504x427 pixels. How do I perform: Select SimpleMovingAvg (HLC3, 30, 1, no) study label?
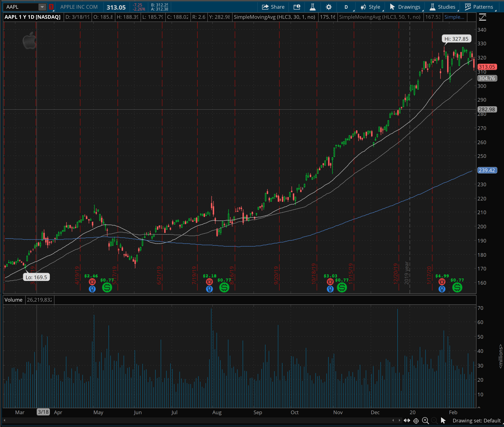[x=274, y=17]
